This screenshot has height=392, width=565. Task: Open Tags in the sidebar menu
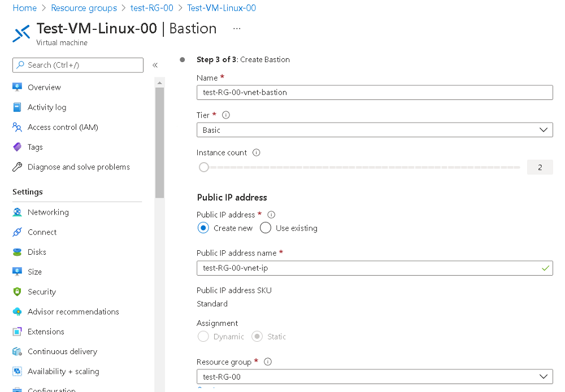[35, 147]
